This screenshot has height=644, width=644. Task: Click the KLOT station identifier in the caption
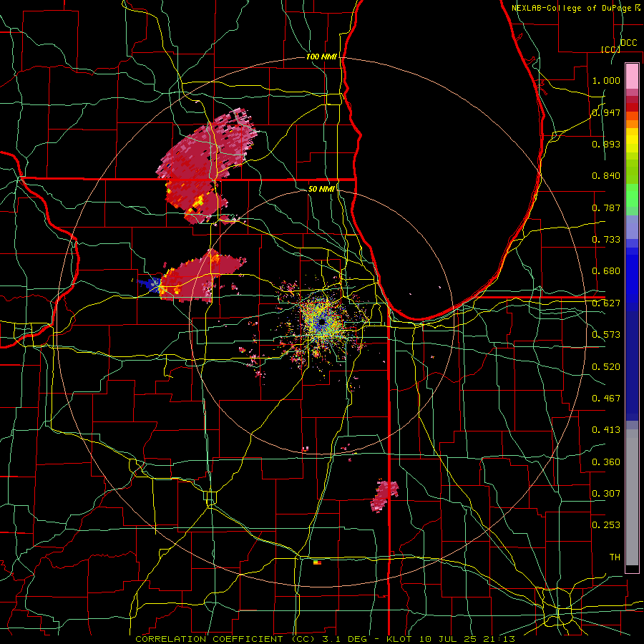point(399,639)
